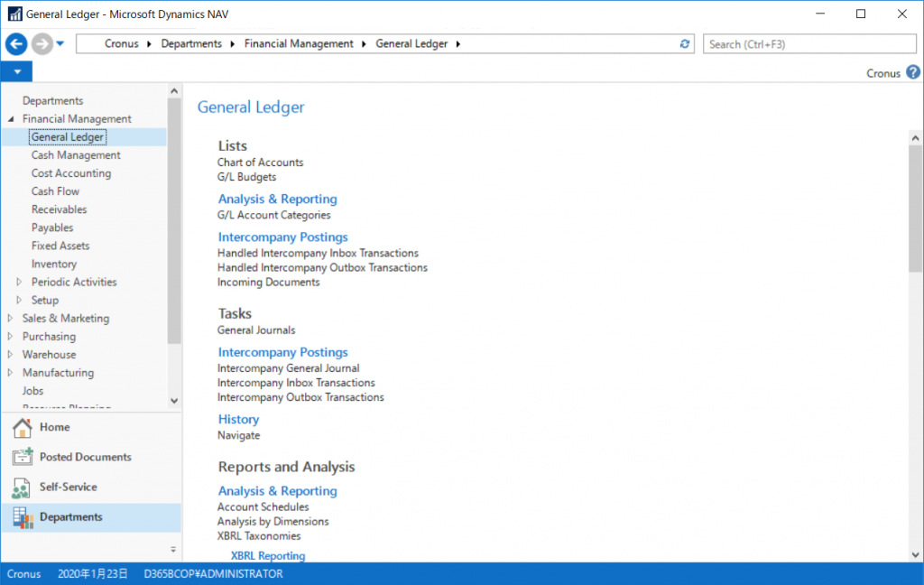Image resolution: width=924 pixels, height=585 pixels.
Task: Click the Cronus company name in status bar
Action: tap(23, 574)
